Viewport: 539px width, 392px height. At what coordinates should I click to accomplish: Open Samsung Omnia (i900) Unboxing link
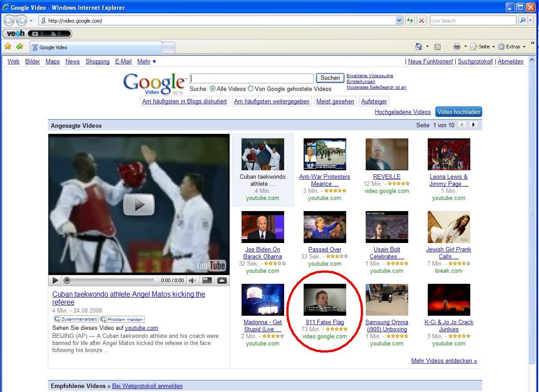click(387, 325)
